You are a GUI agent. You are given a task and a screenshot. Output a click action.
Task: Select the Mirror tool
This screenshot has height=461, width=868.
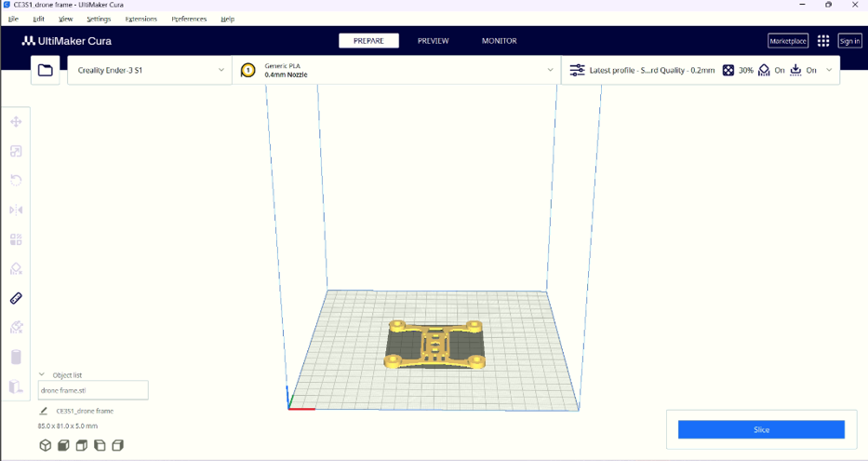16,210
